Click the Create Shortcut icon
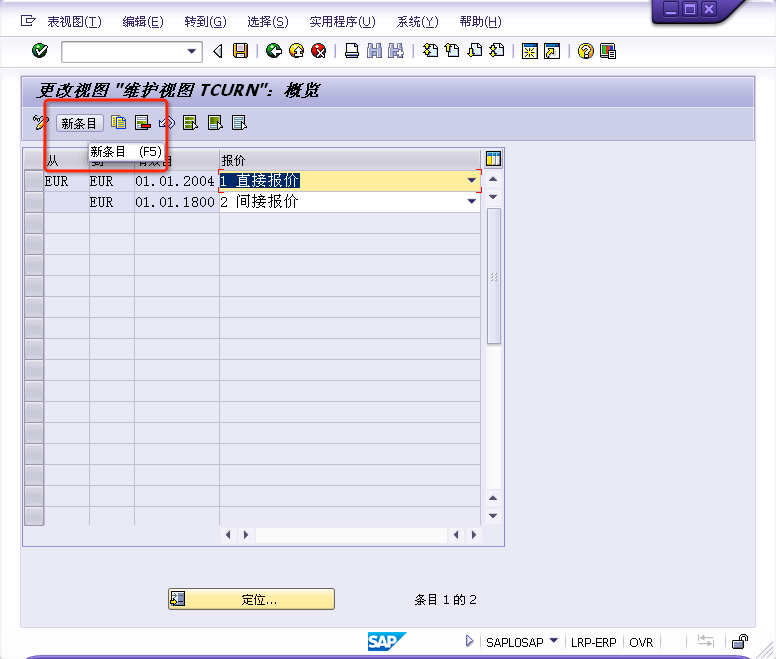This screenshot has width=776, height=659. point(552,51)
